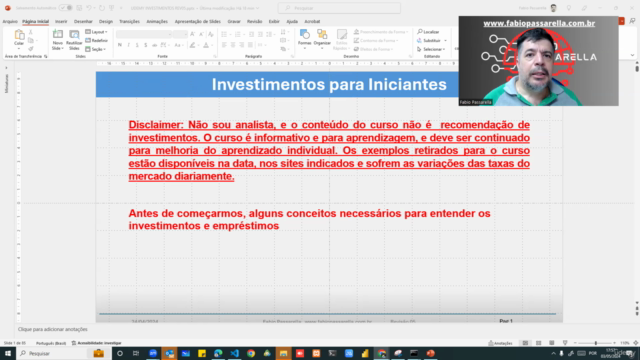This screenshot has width=640, height=360.
Task: Switch to slide sorter view in status bar
Action: (x=538, y=343)
